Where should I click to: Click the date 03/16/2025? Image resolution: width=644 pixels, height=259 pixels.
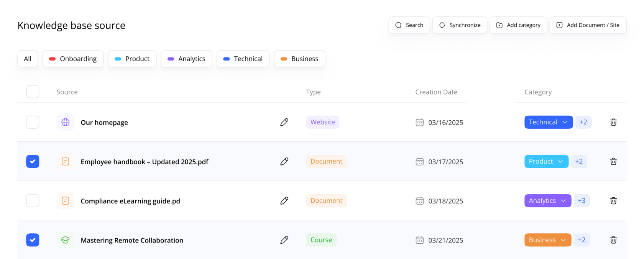click(446, 123)
